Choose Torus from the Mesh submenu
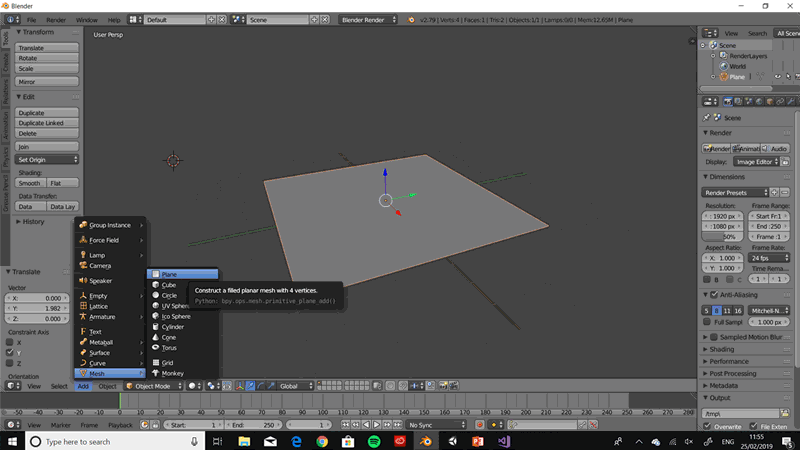The width and height of the screenshot is (800, 450). tap(169, 348)
